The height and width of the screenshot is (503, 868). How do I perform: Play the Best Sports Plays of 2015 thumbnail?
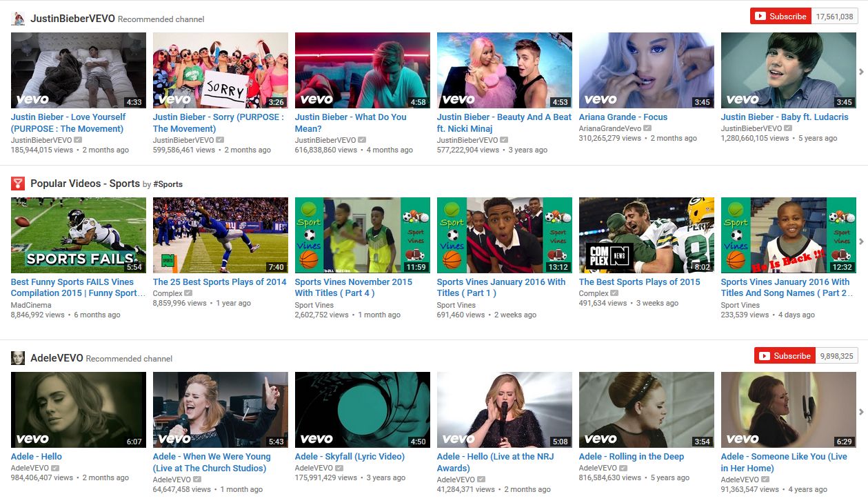click(647, 235)
